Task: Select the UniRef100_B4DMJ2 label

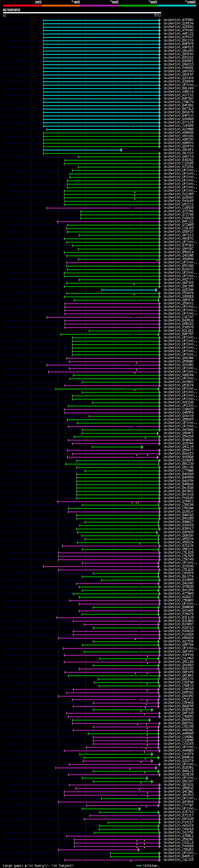Action: coord(179,857)
